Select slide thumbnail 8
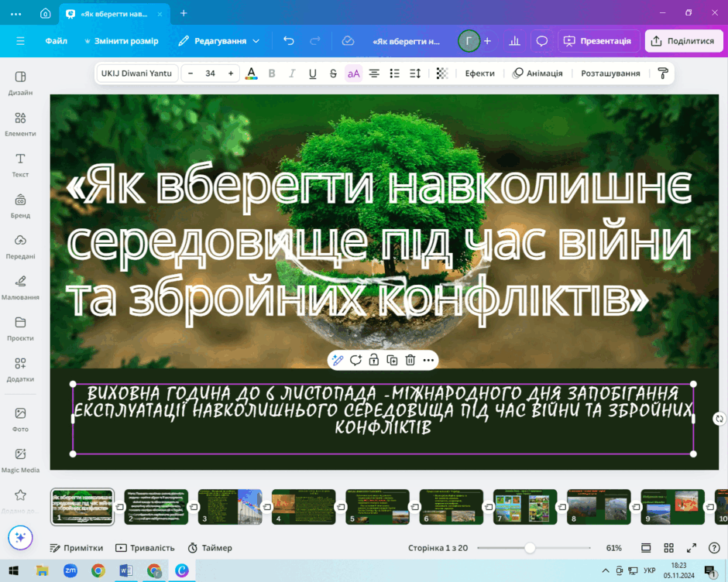 click(x=599, y=506)
